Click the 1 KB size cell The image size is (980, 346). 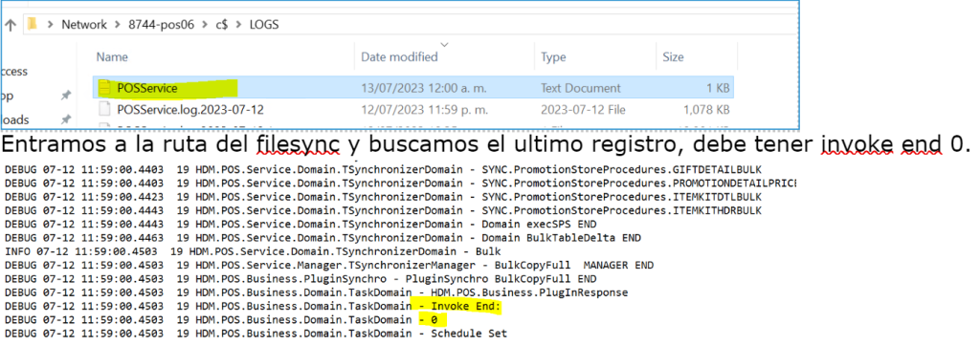coord(718,88)
